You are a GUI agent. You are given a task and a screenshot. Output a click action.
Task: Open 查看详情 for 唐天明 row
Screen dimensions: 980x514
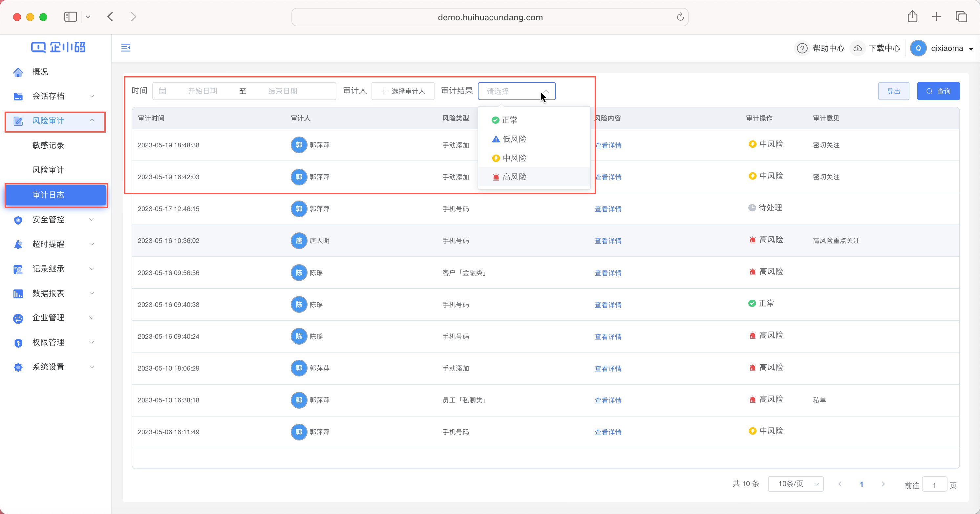coord(608,241)
